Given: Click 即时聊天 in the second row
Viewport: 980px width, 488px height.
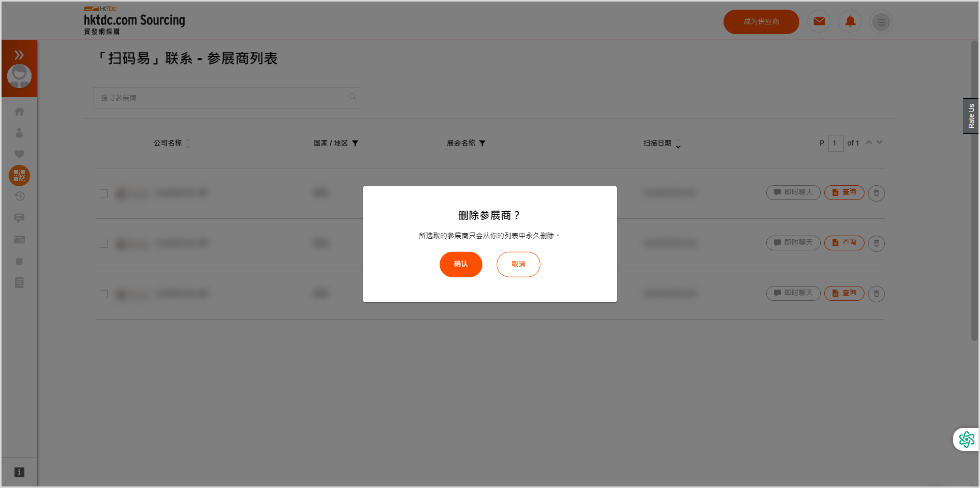Looking at the screenshot, I should [x=793, y=243].
